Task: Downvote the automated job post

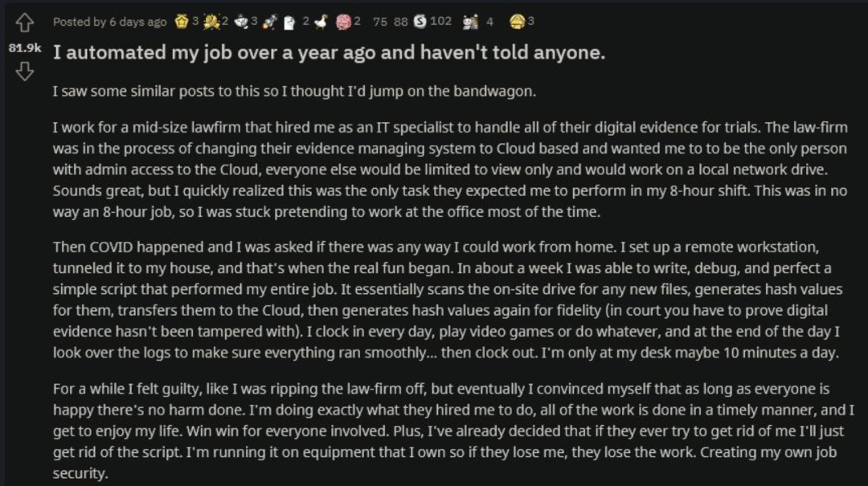Action: 24,72
